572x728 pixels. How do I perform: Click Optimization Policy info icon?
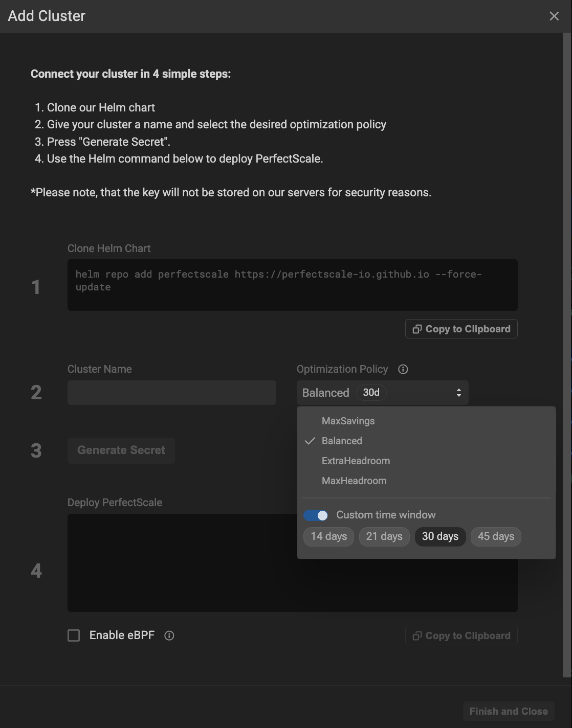403,369
